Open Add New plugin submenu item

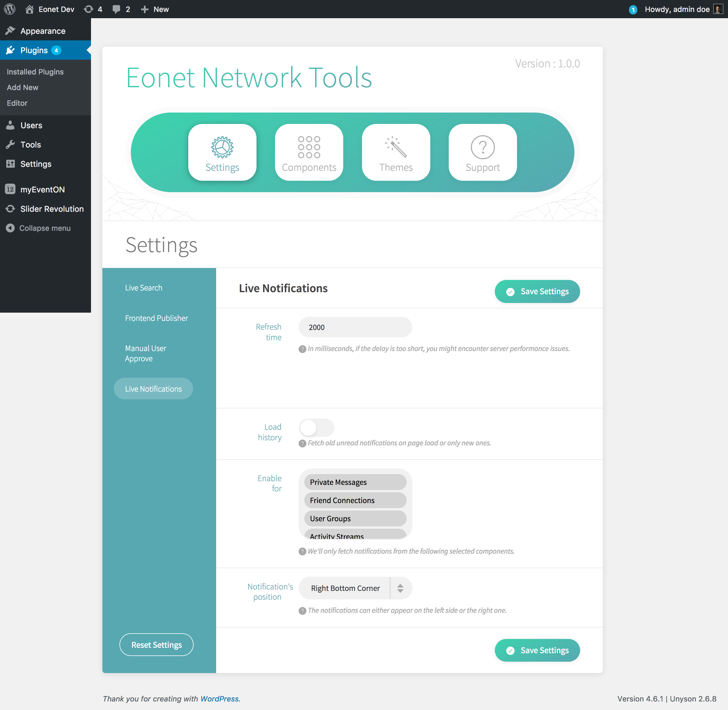pyautogui.click(x=22, y=87)
